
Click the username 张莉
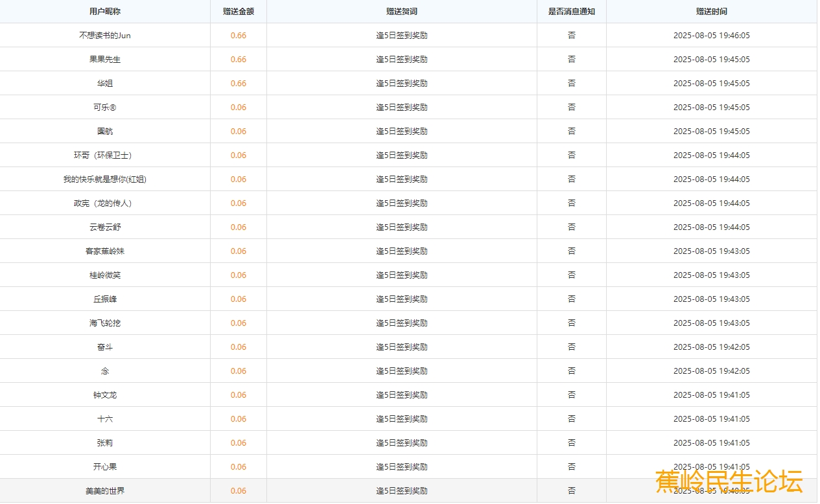[x=104, y=443]
